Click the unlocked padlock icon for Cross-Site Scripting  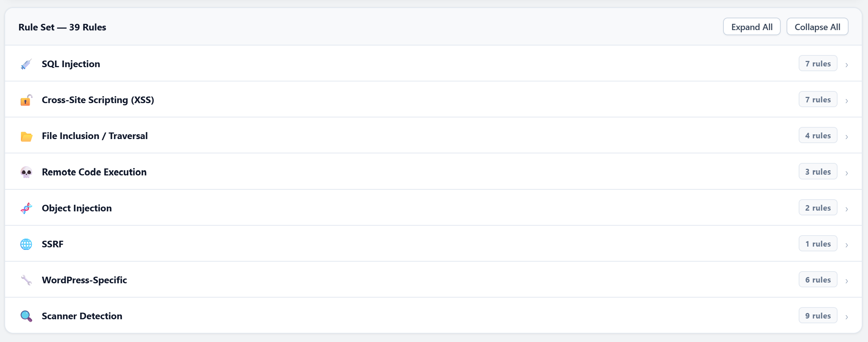pos(26,99)
